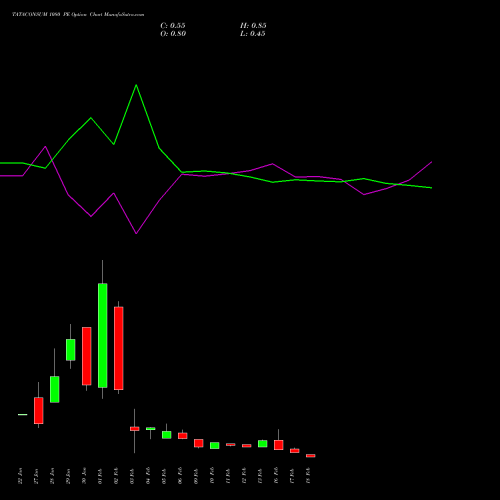Click the green candle for 13 Feb
The image size is (500, 500).
point(263,444)
